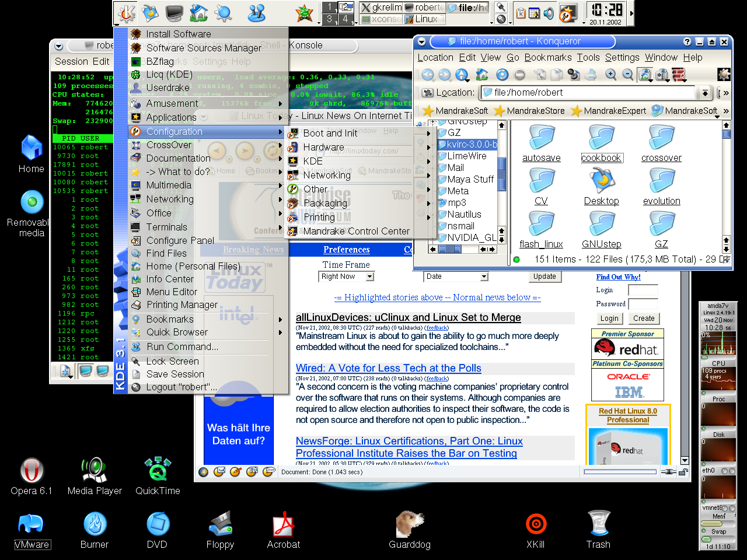Viewport: 747px width, 560px height.
Task: Click the Print icon in Konqueror toolbar
Action: (x=591, y=75)
